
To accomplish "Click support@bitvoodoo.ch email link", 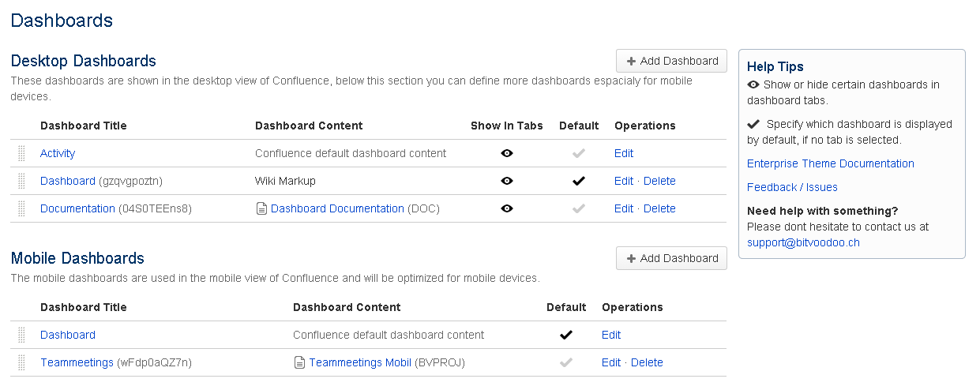I will tap(803, 242).
